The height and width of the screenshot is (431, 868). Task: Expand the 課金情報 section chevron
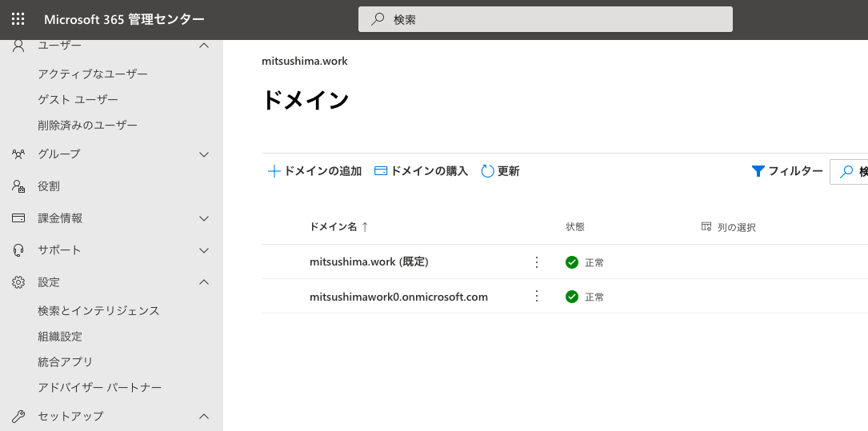tap(204, 218)
